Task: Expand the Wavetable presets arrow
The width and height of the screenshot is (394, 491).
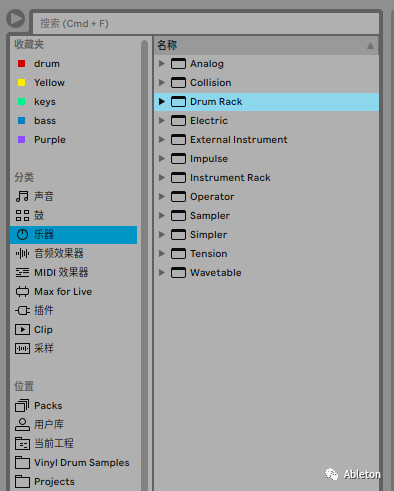Action: point(162,272)
